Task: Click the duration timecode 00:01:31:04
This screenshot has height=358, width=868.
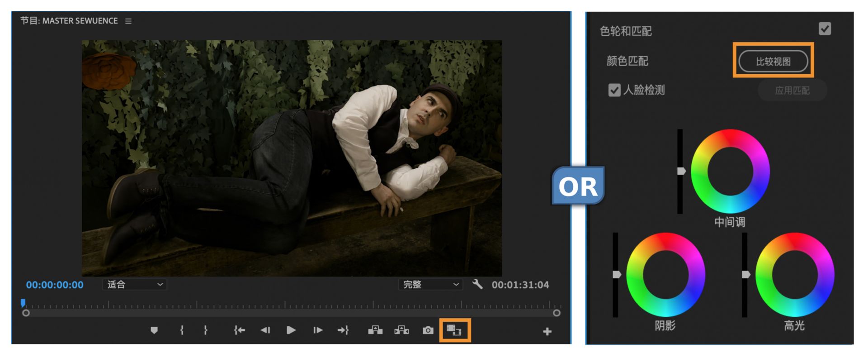Action: pos(520,285)
